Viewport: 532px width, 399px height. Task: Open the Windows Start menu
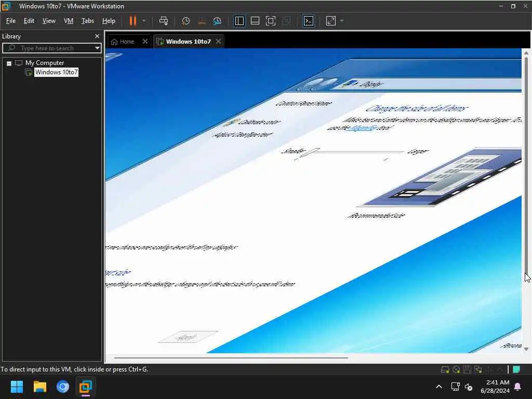(x=17, y=387)
